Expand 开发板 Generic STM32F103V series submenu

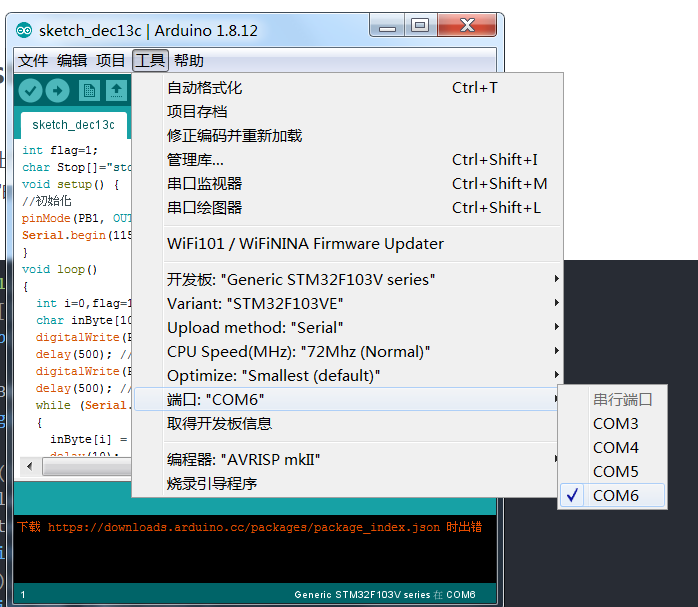coord(347,280)
